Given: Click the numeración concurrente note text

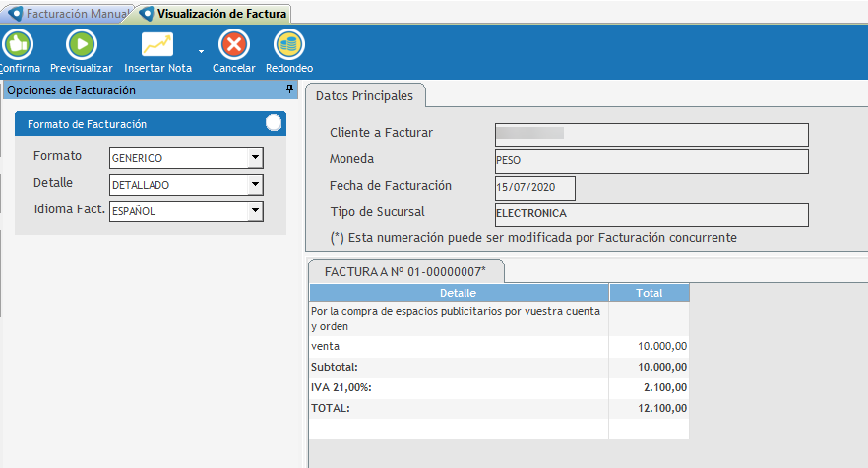Looking at the screenshot, I should pyautogui.click(x=533, y=238).
